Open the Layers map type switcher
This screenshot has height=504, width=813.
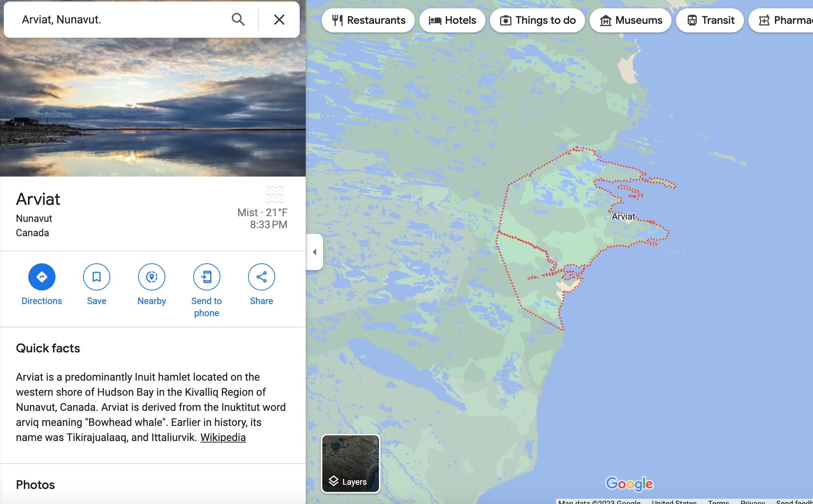pos(351,464)
